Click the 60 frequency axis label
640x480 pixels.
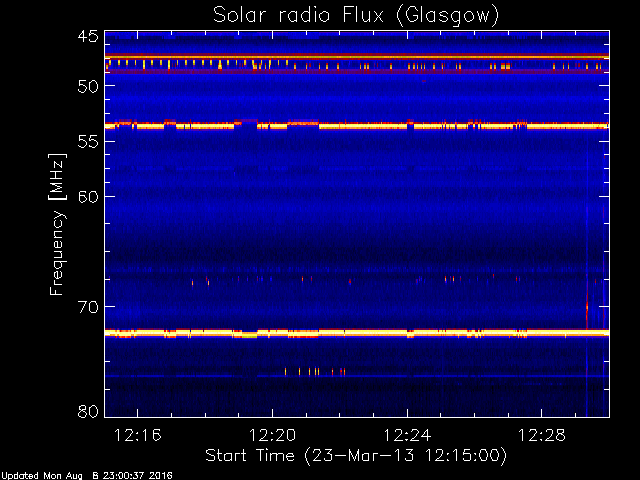(x=88, y=197)
